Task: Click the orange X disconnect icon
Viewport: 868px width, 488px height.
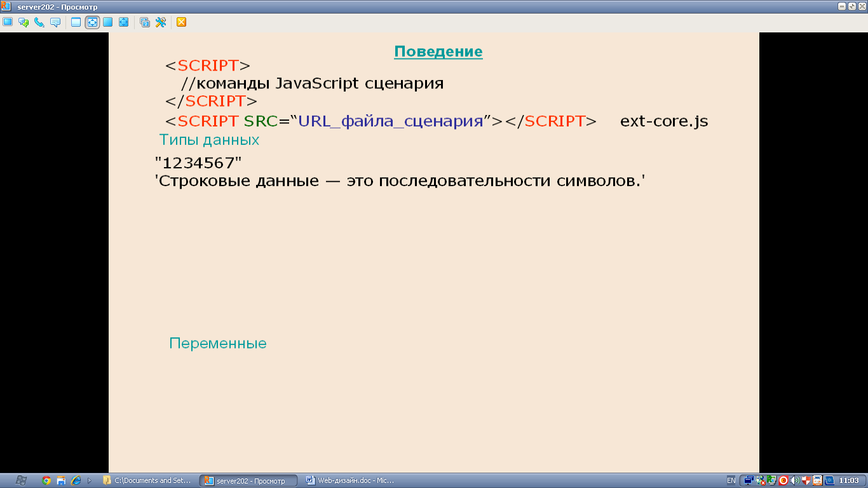Action: pyautogui.click(x=182, y=22)
